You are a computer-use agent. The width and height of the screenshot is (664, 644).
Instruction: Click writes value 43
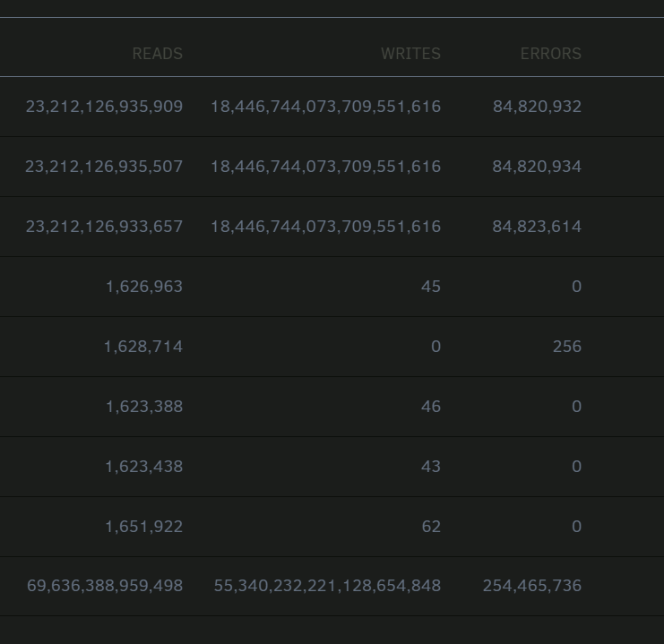click(x=431, y=467)
